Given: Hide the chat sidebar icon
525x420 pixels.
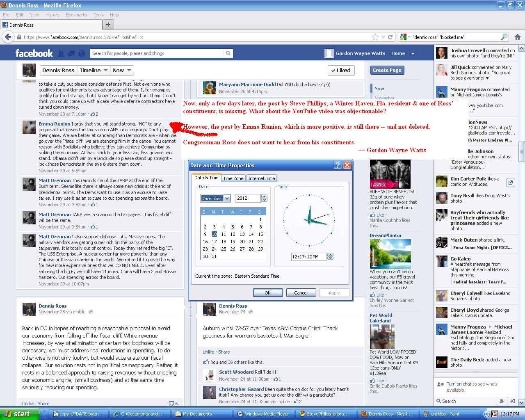Looking at the screenshot, I should click(x=512, y=401).
